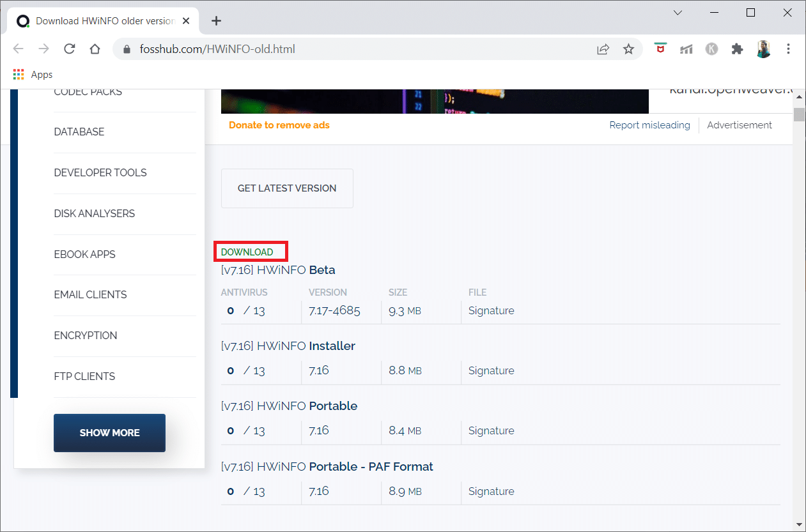
Task: Go to the home page icon
Action: point(95,49)
